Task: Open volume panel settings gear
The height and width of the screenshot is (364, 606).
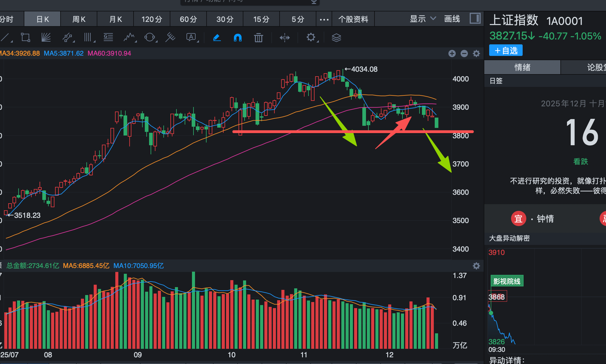Action: click(x=476, y=266)
